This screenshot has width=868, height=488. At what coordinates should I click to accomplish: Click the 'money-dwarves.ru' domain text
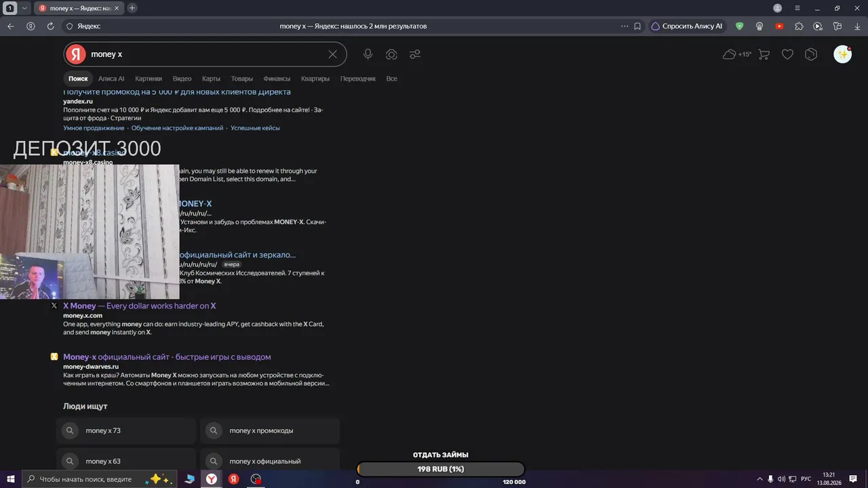click(x=91, y=367)
